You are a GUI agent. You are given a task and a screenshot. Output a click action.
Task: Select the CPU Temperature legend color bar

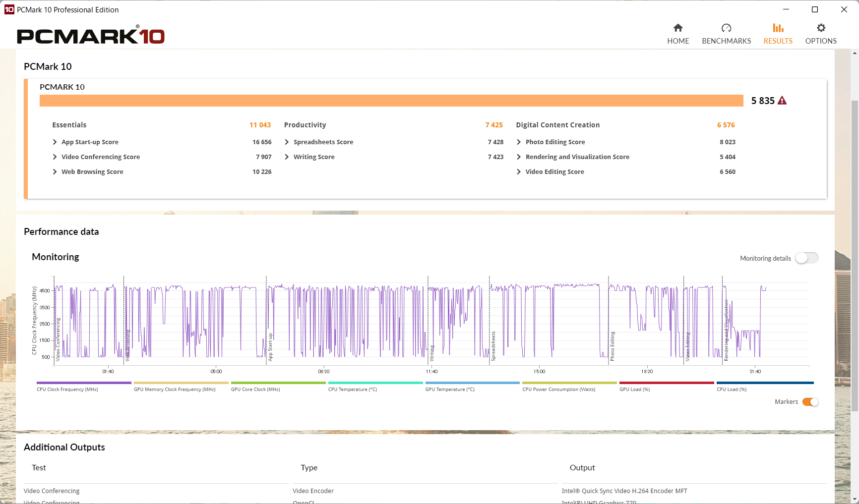pos(375,383)
